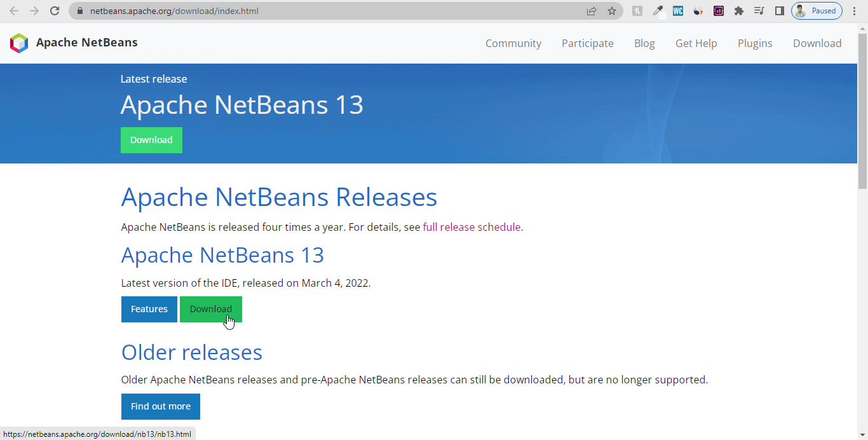Screen dimensions: 868x440
Task: Open the Participate menu item
Action: [588, 43]
